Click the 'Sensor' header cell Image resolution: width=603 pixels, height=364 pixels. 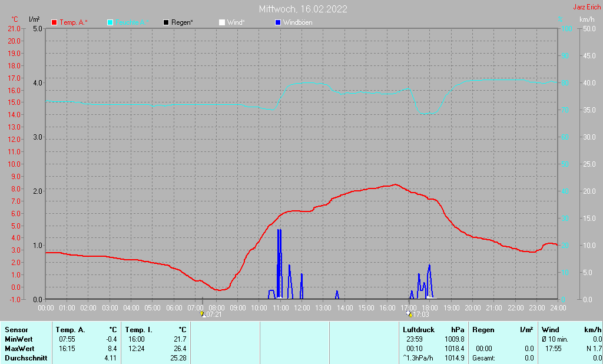(x=16, y=330)
